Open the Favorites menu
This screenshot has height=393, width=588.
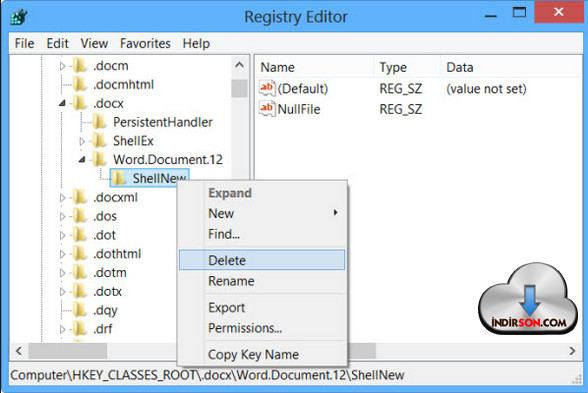[x=145, y=44]
